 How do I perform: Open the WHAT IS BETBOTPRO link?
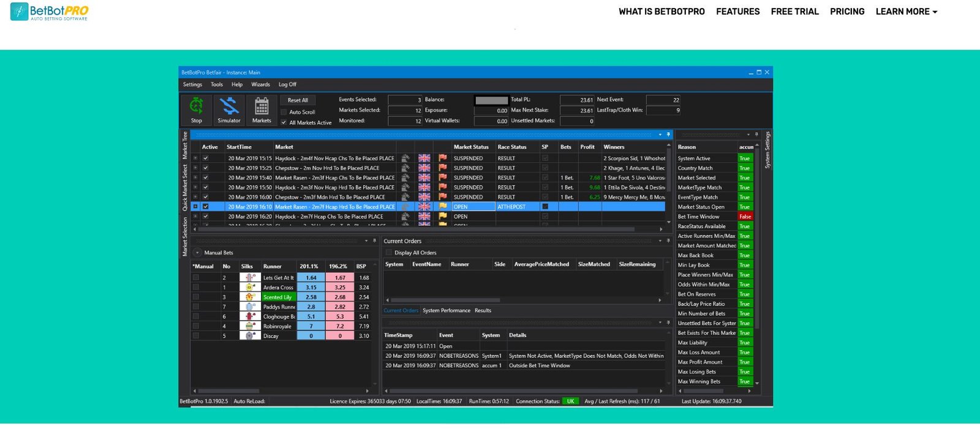[661, 12]
